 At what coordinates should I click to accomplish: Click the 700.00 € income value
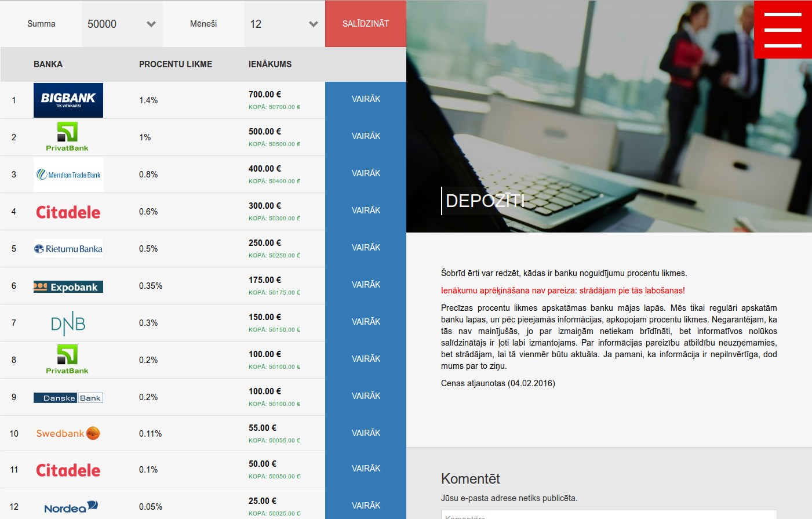click(265, 95)
